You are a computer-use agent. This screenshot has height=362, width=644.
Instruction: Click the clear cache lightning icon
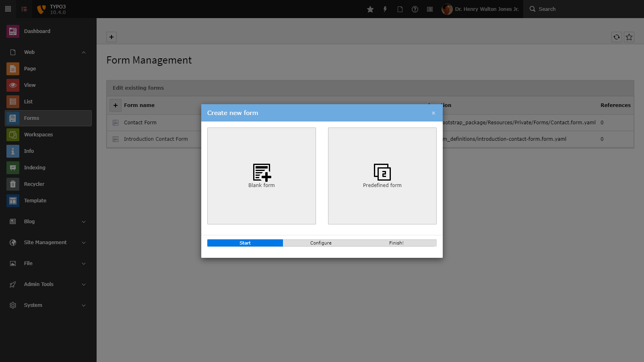[385, 9]
